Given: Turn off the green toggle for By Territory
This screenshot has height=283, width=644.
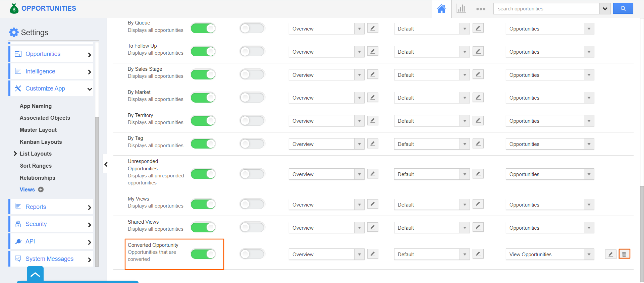Looking at the screenshot, I should pyautogui.click(x=203, y=121).
